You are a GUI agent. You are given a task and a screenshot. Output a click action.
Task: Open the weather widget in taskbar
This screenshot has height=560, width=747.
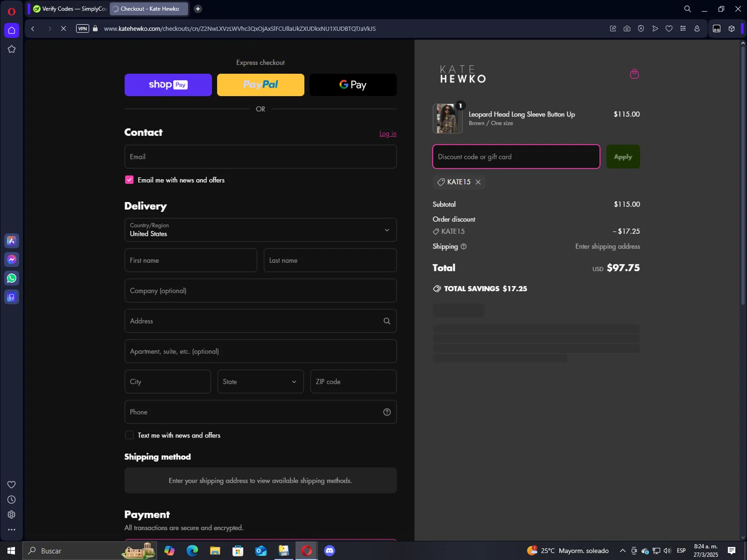coord(568,551)
